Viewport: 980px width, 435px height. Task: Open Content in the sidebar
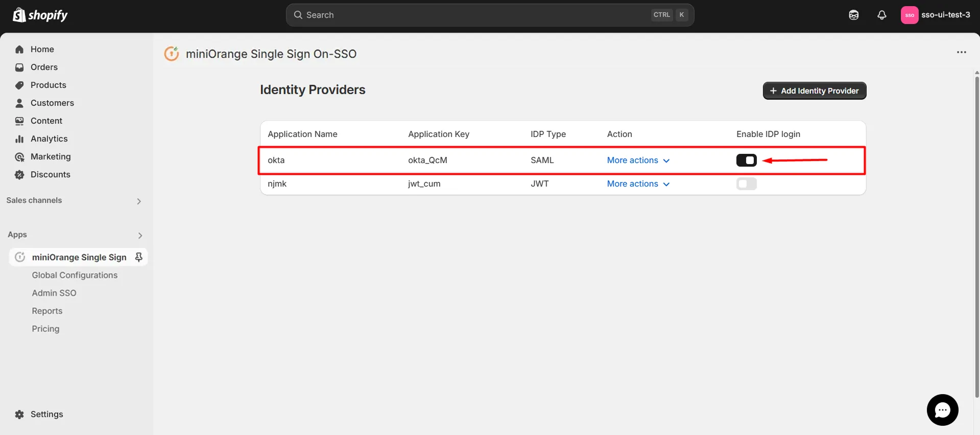pyautogui.click(x=46, y=121)
